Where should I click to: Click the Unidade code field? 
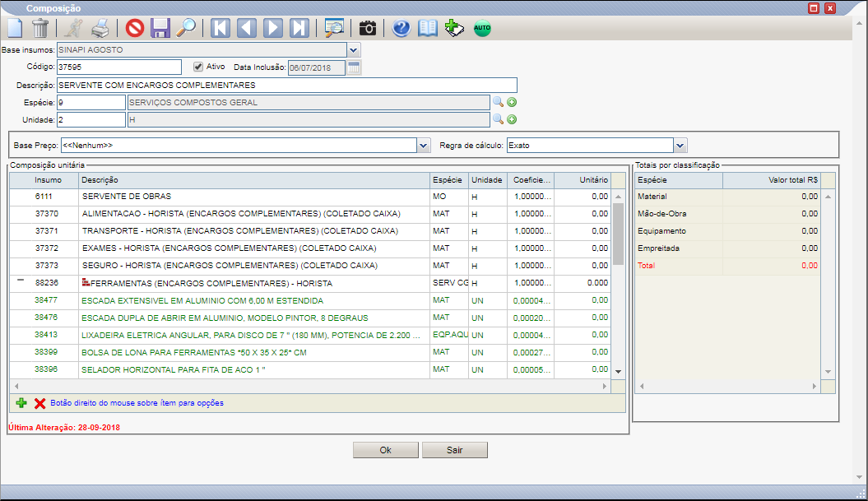pos(91,119)
